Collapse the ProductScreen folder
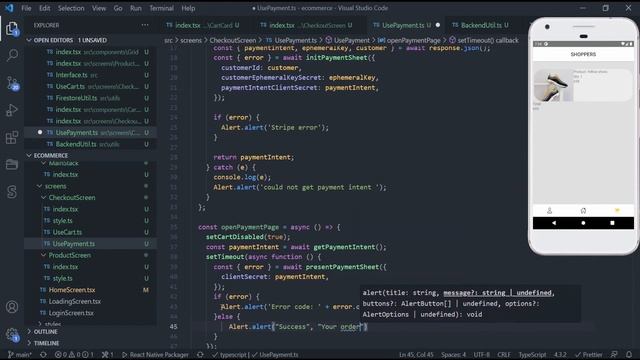The width and height of the screenshot is (640, 360). click(x=44, y=255)
